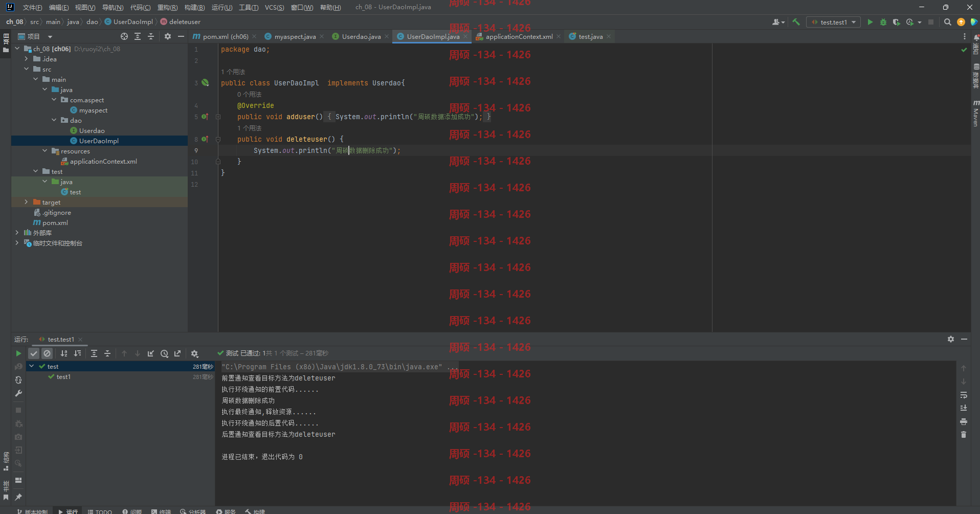Open Run panel settings gear
The image size is (980, 514).
[x=951, y=339]
